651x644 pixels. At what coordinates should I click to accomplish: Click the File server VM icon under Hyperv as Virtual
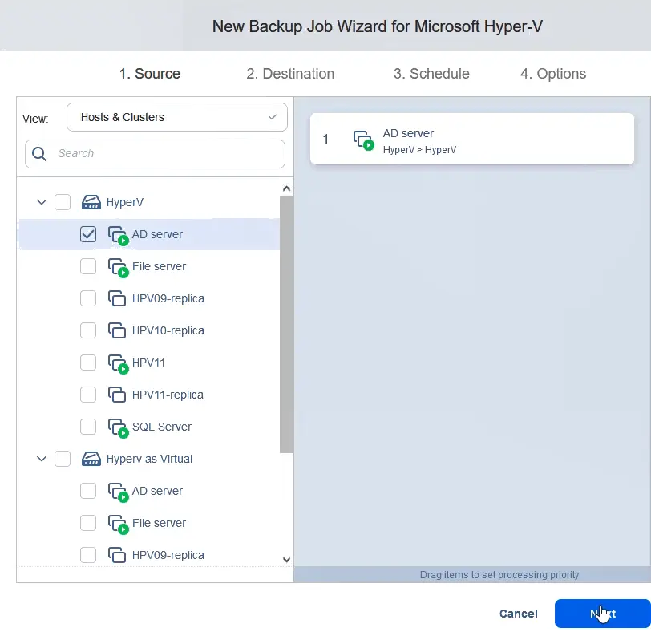click(118, 524)
